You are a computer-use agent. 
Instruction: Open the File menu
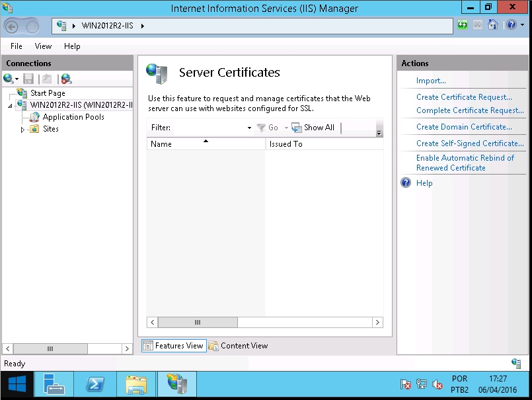point(17,46)
